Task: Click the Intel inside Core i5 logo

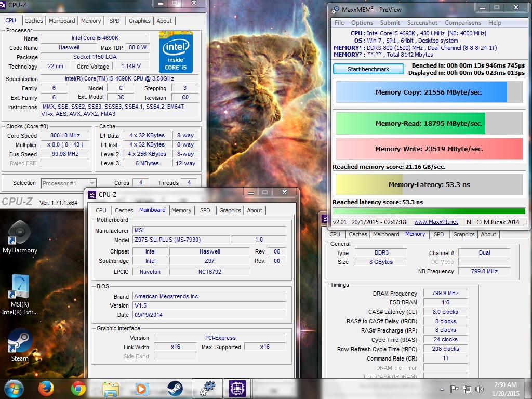Action: click(x=176, y=52)
